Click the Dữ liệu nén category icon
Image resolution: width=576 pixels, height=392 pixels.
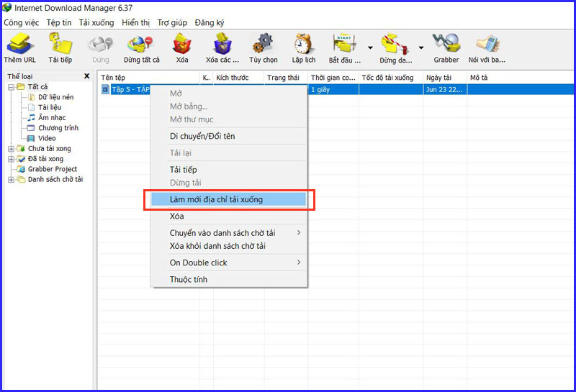[x=31, y=97]
